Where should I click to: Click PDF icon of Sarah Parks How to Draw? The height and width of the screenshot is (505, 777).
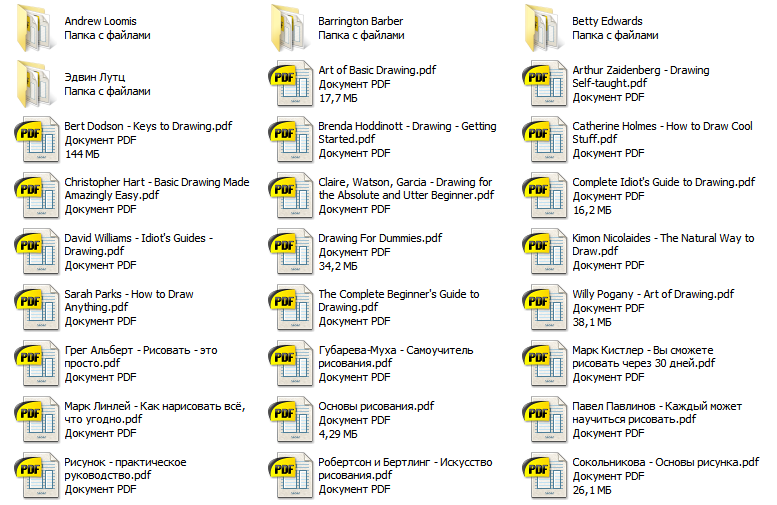coord(38,307)
